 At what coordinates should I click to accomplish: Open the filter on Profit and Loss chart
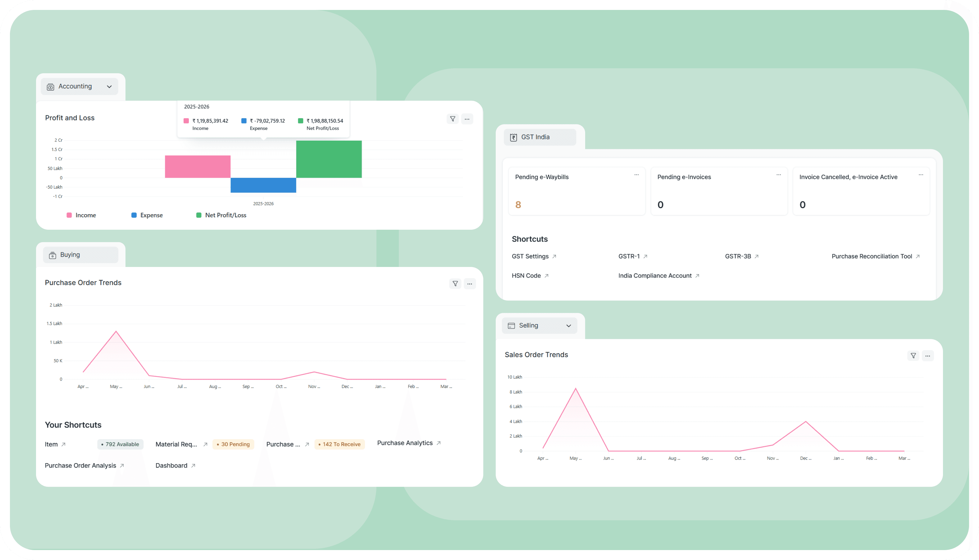(x=452, y=119)
